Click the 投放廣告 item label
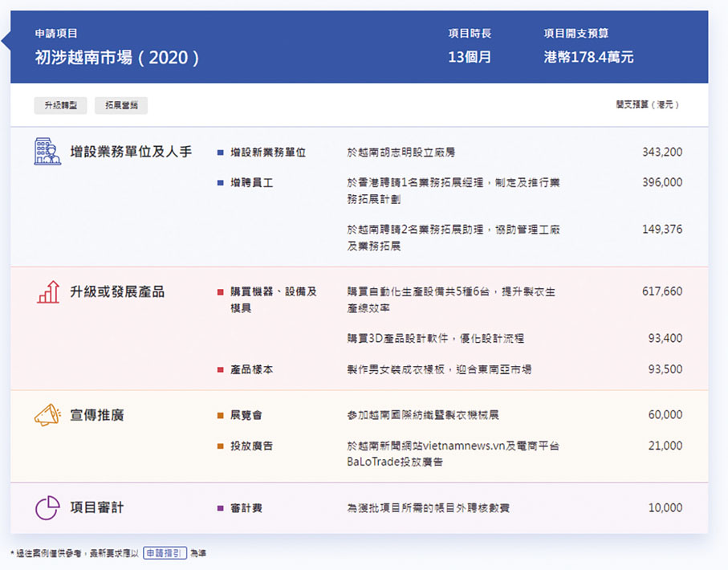The height and width of the screenshot is (570, 728). click(x=252, y=446)
